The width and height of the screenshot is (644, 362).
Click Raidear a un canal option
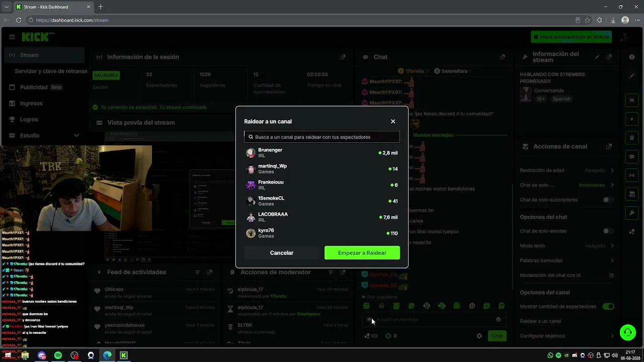[x=540, y=321]
